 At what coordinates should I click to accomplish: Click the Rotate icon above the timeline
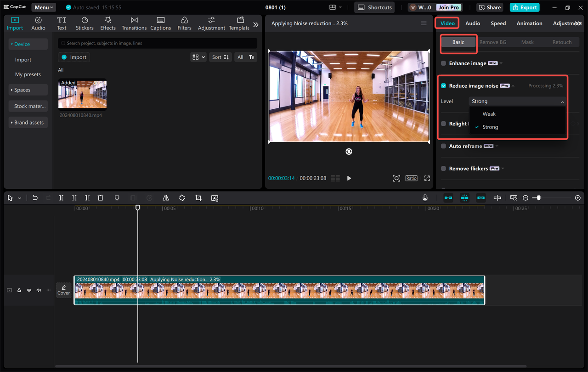(x=182, y=197)
